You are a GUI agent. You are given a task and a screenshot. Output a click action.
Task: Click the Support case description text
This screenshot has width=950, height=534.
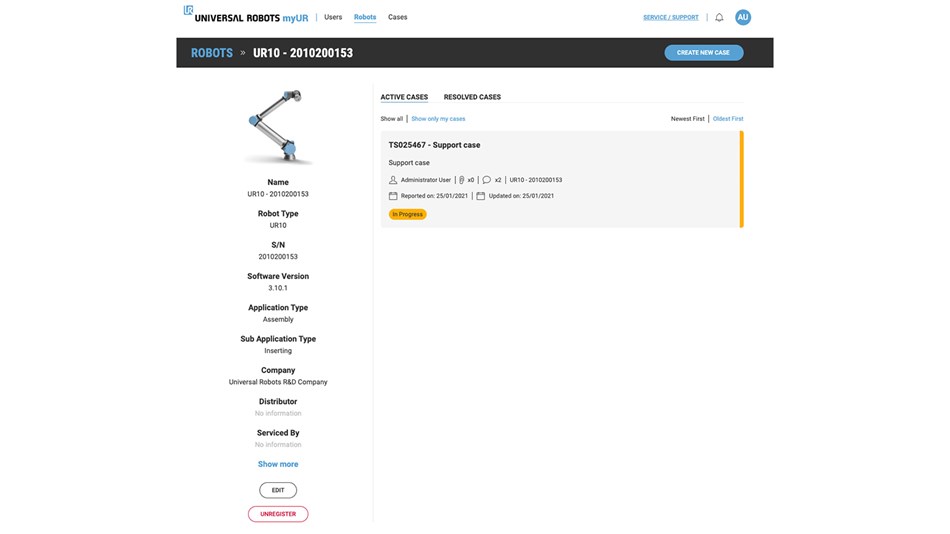(409, 162)
